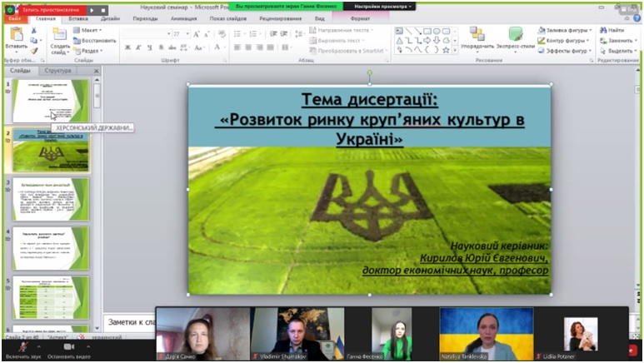Screen dimensions: 644x363
Task: Toggle align text right
Action: point(259,47)
